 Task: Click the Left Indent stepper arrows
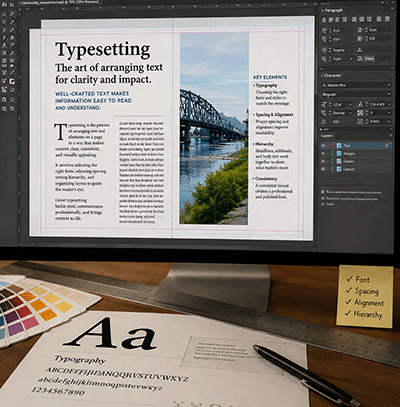(330, 30)
